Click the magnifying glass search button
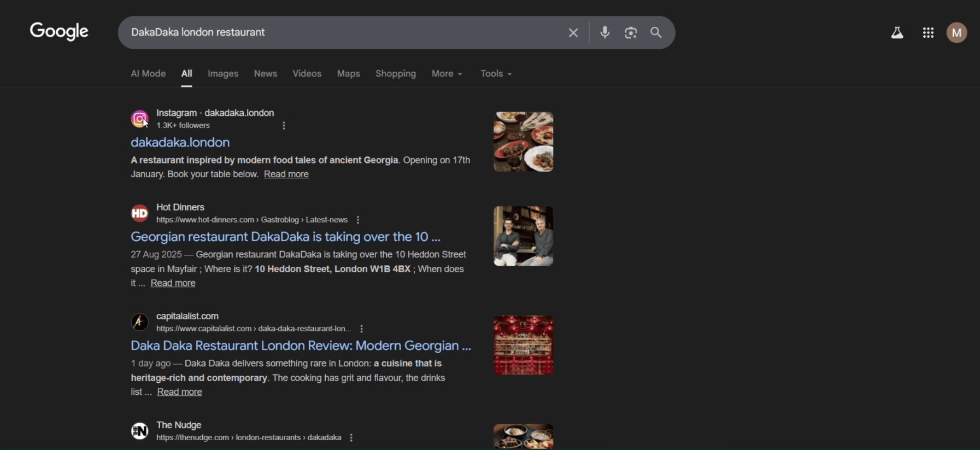 [656, 33]
